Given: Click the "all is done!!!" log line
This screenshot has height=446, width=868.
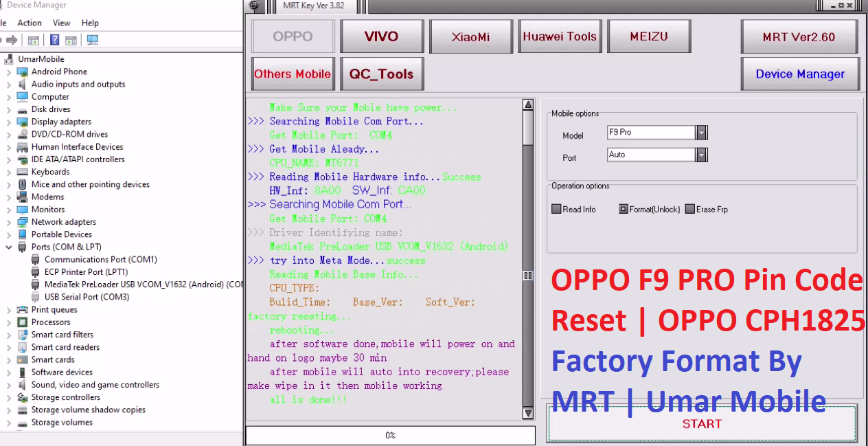Looking at the screenshot, I should pyautogui.click(x=308, y=399).
